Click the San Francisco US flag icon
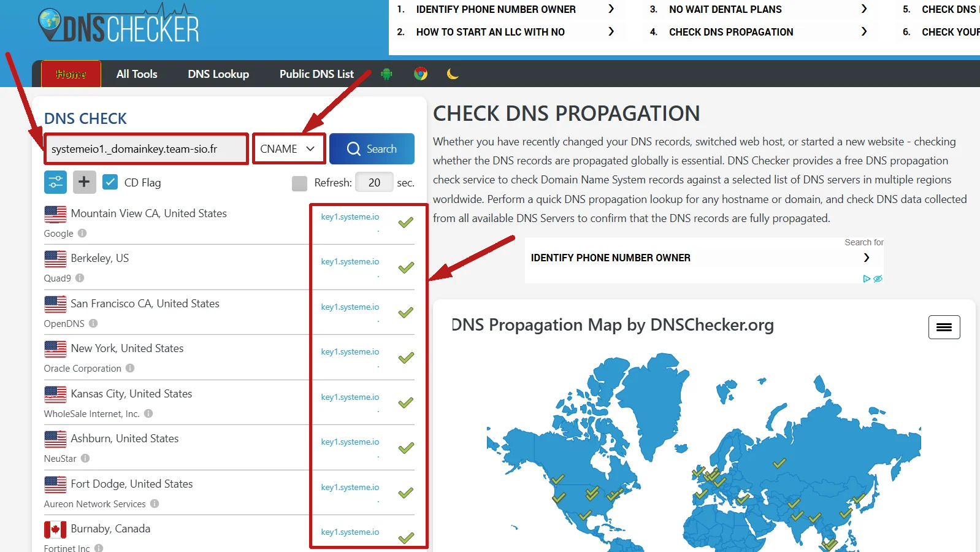Viewport: 980px width, 552px height. pos(55,304)
